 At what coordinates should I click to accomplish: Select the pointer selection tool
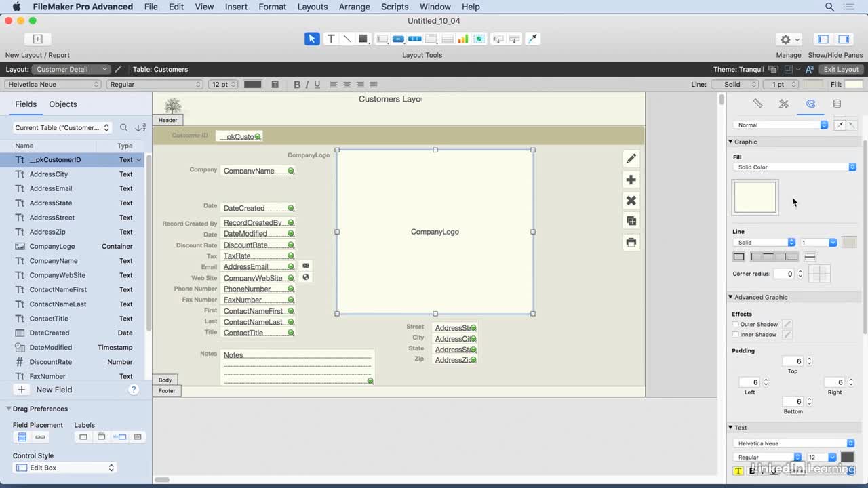pos(312,39)
